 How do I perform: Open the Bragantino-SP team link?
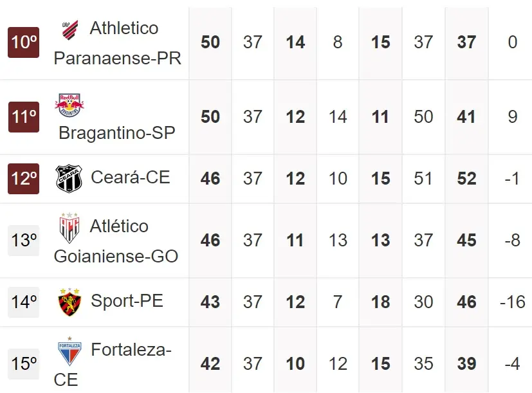116,133
